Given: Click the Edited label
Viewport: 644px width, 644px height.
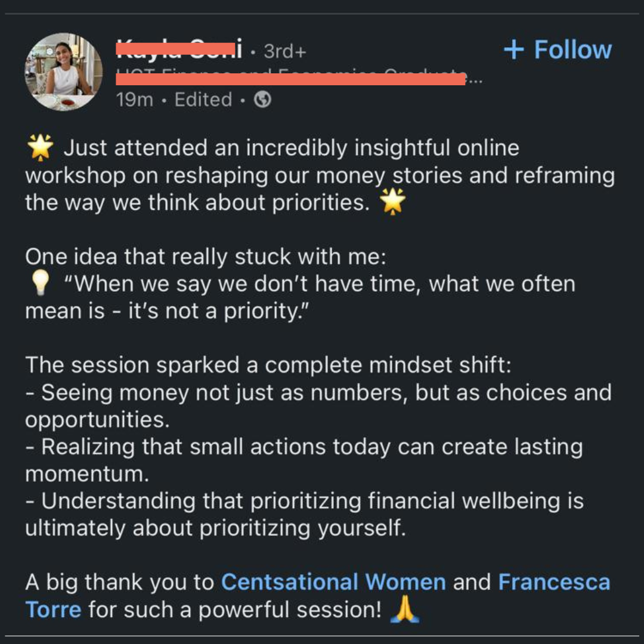Looking at the screenshot, I should click(x=203, y=100).
